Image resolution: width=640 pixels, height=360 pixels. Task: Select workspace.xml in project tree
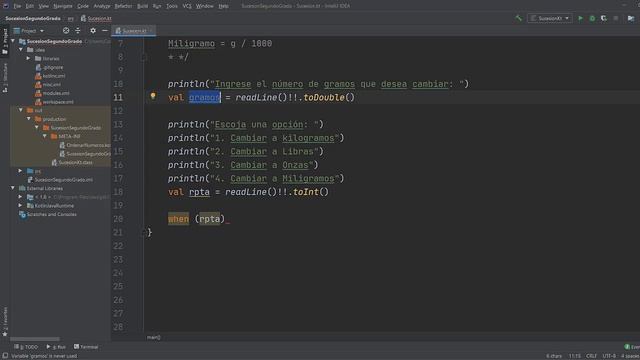(x=54, y=102)
